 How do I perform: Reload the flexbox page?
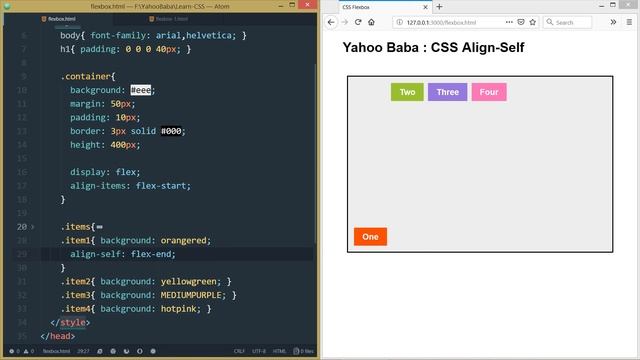(x=358, y=22)
